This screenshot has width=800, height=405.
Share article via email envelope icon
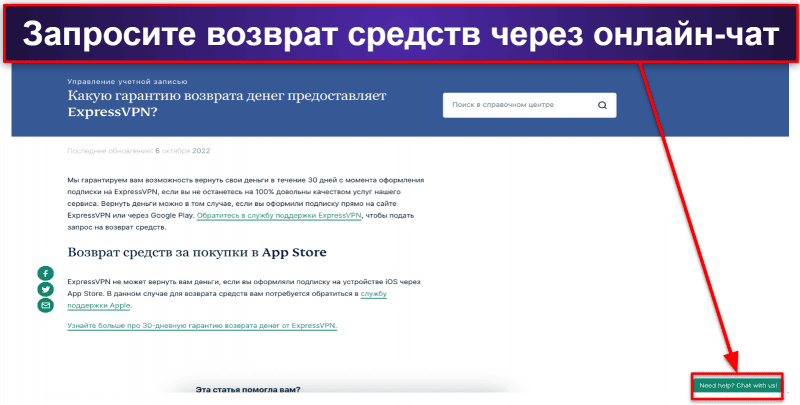[45, 305]
